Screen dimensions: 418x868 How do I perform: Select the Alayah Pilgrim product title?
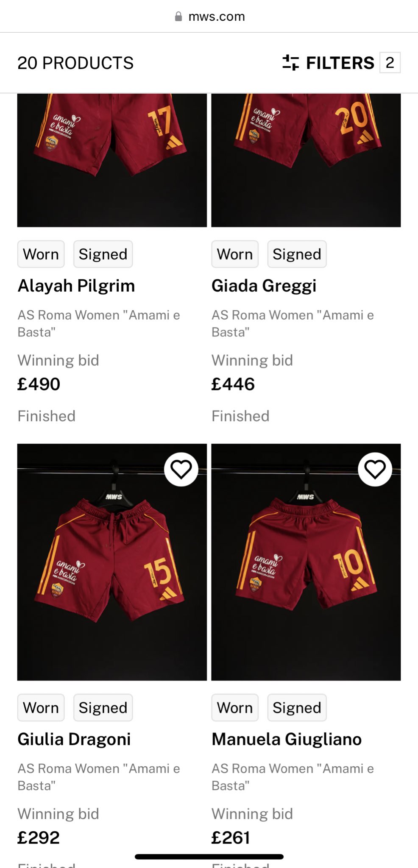tap(76, 286)
